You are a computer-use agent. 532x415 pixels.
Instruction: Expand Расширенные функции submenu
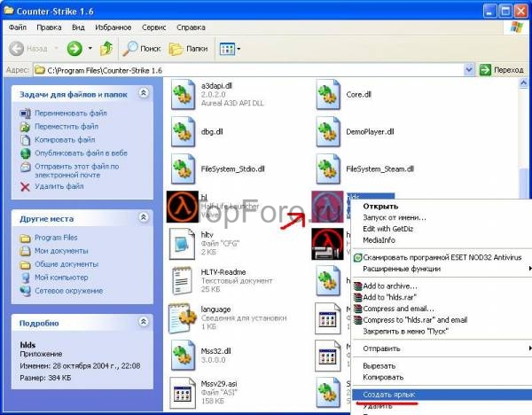pyautogui.click(x=442, y=269)
